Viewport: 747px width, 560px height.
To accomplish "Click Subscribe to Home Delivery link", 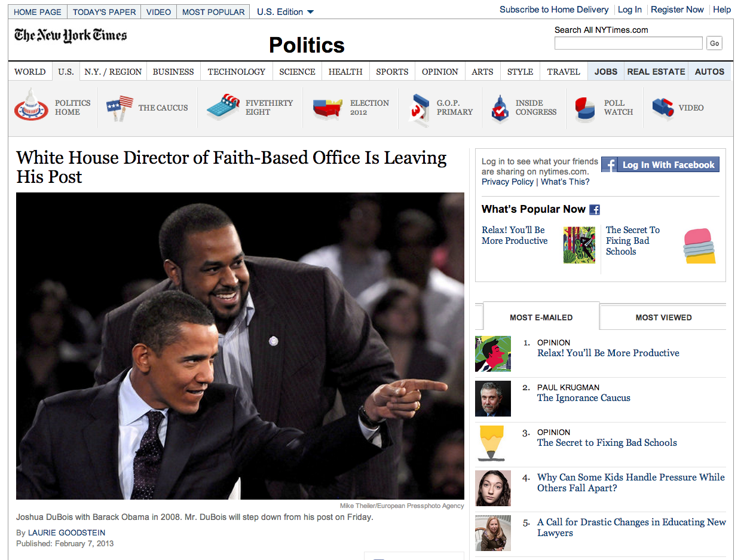I will 554,10.
